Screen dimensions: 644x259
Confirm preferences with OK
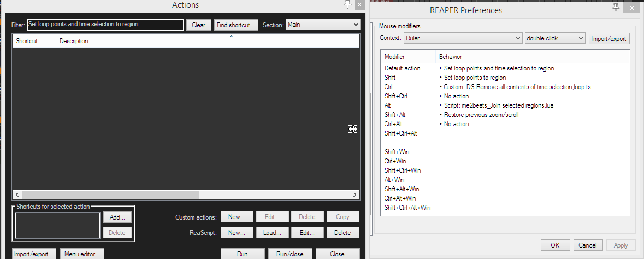pos(555,245)
